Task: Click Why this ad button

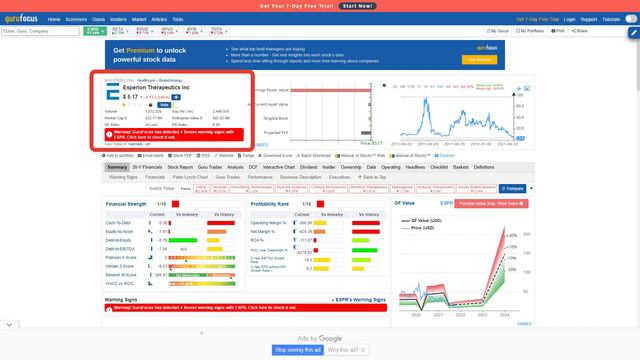Action: coord(346,350)
